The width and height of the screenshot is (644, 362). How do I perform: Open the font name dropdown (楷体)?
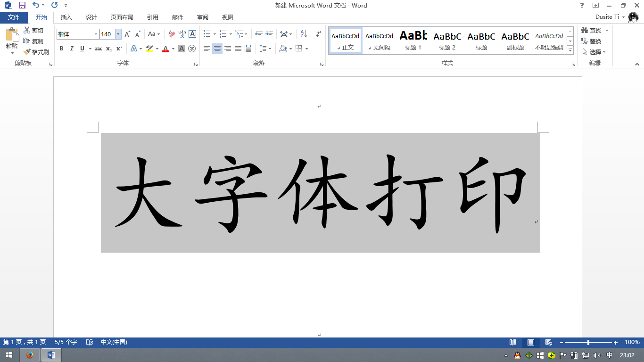(x=96, y=34)
